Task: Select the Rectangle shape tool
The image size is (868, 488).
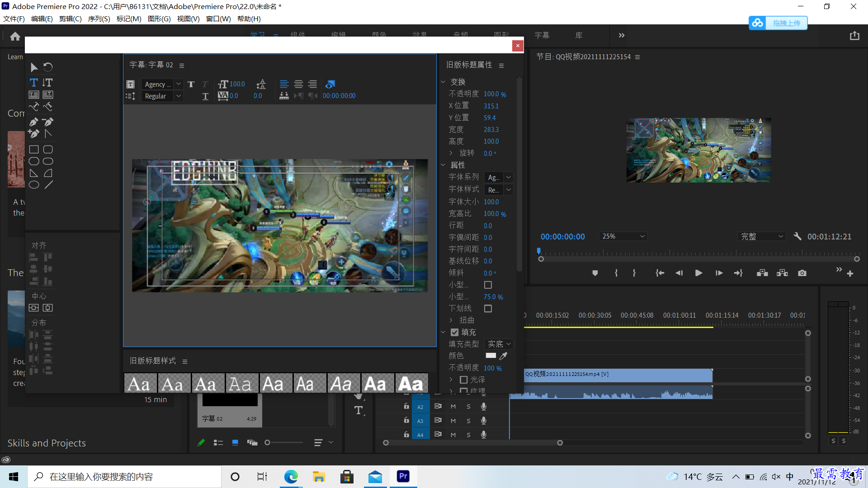Action: (x=34, y=149)
